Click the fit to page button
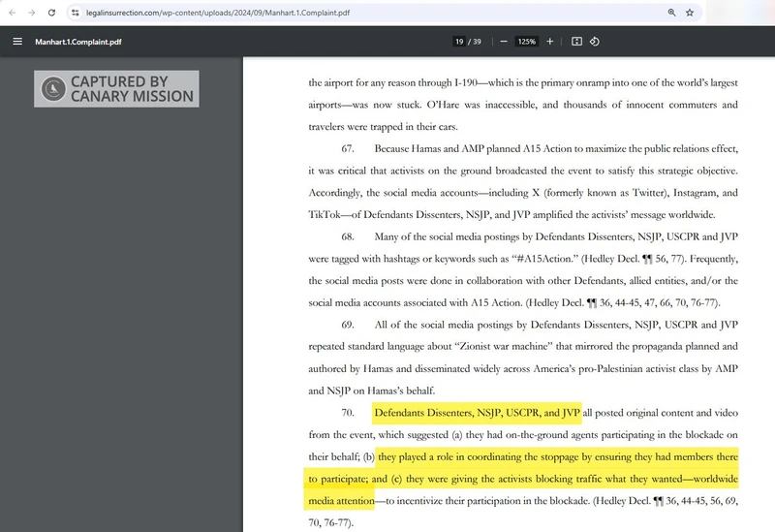This screenshot has width=775, height=532. point(576,42)
